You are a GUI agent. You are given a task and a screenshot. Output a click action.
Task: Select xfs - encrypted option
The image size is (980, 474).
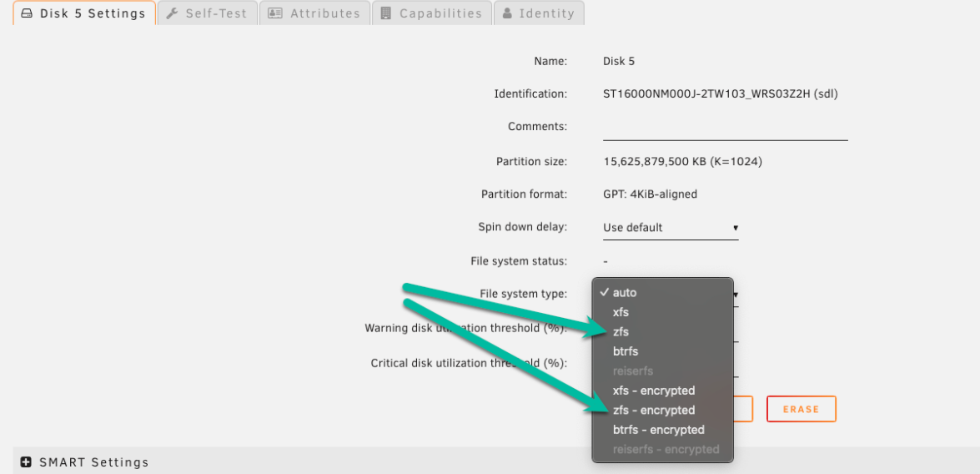coord(654,391)
